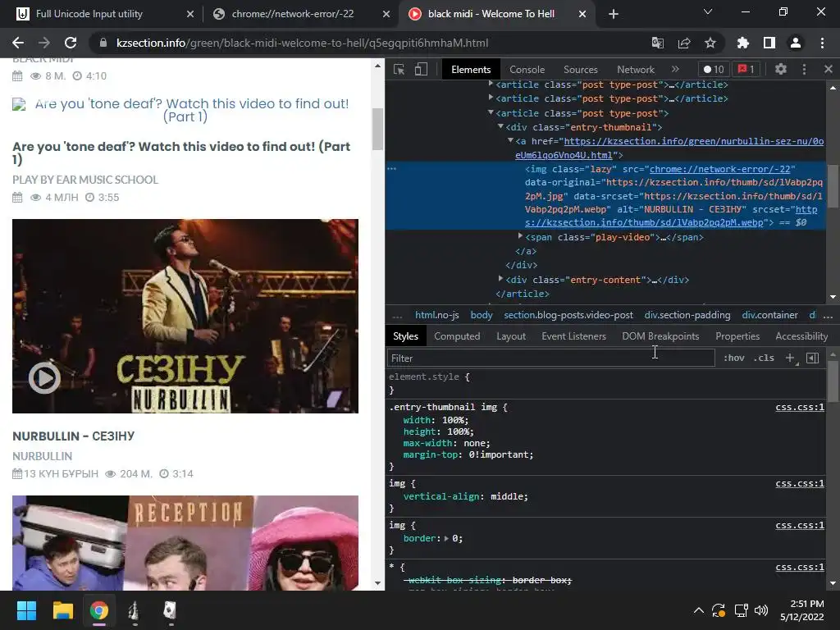Open the chrome://network-error/-22 src link
Viewport: 840px width, 630px height.
[x=719, y=169]
